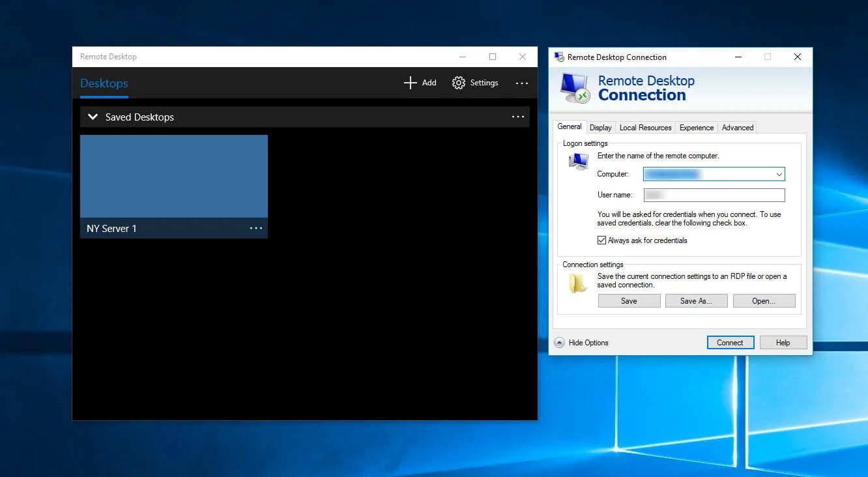The width and height of the screenshot is (868, 477).
Task: Open Settings gear in Remote Desktop app
Action: 459,83
